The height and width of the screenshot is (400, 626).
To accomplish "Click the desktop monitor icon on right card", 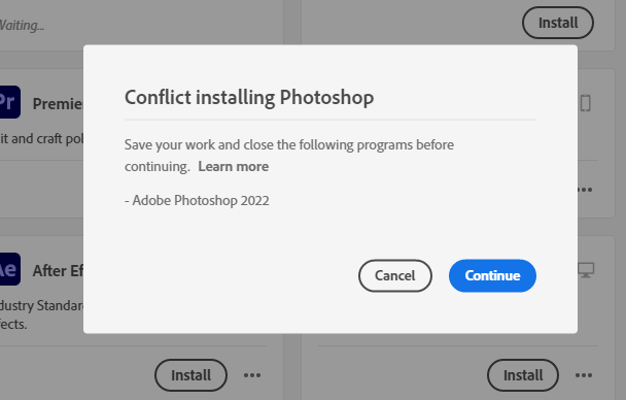I will point(586,270).
